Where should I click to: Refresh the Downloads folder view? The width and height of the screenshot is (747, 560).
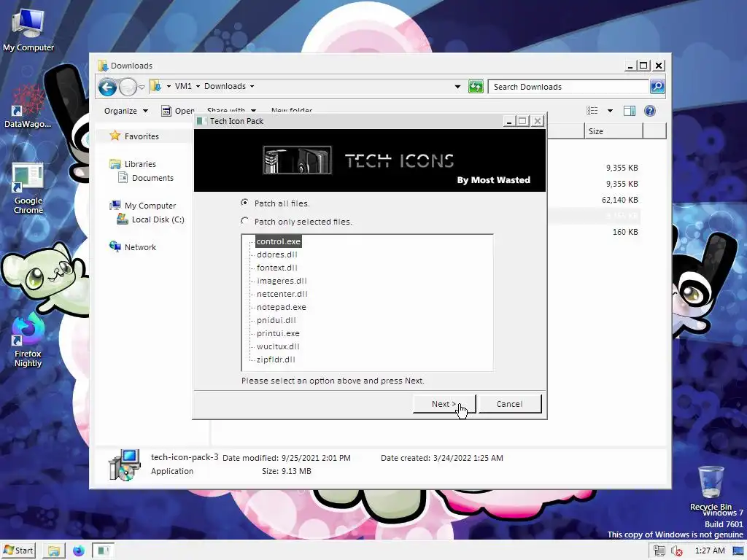(476, 87)
